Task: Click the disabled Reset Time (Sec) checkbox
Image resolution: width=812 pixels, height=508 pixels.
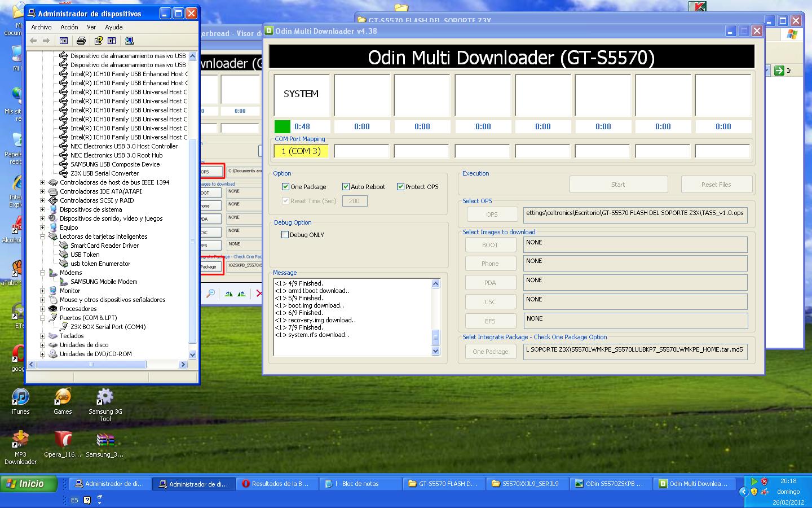Action: coord(286,201)
